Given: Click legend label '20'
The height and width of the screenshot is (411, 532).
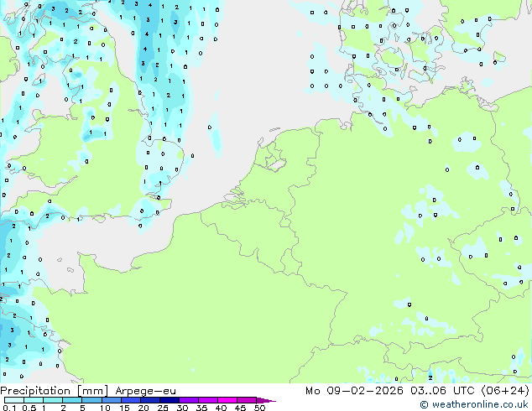Looking at the screenshot, I should pyautogui.click(x=143, y=408).
